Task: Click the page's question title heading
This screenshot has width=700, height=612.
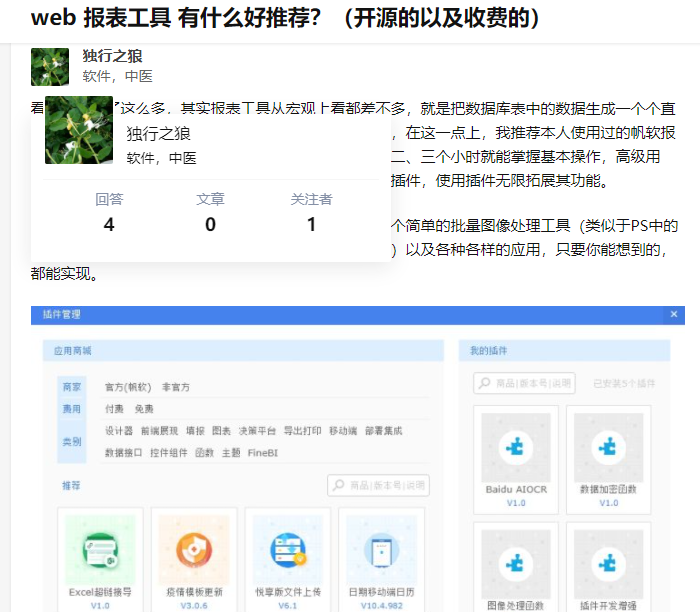Action: (x=286, y=18)
